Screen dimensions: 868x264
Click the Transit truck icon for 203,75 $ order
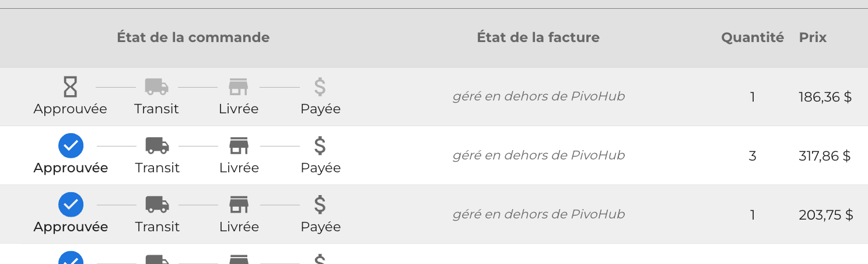pos(157,205)
